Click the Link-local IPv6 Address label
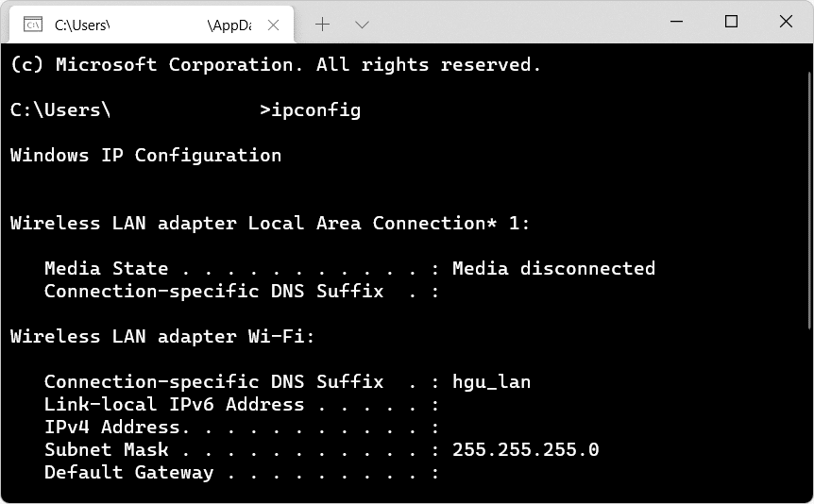 click(x=174, y=405)
